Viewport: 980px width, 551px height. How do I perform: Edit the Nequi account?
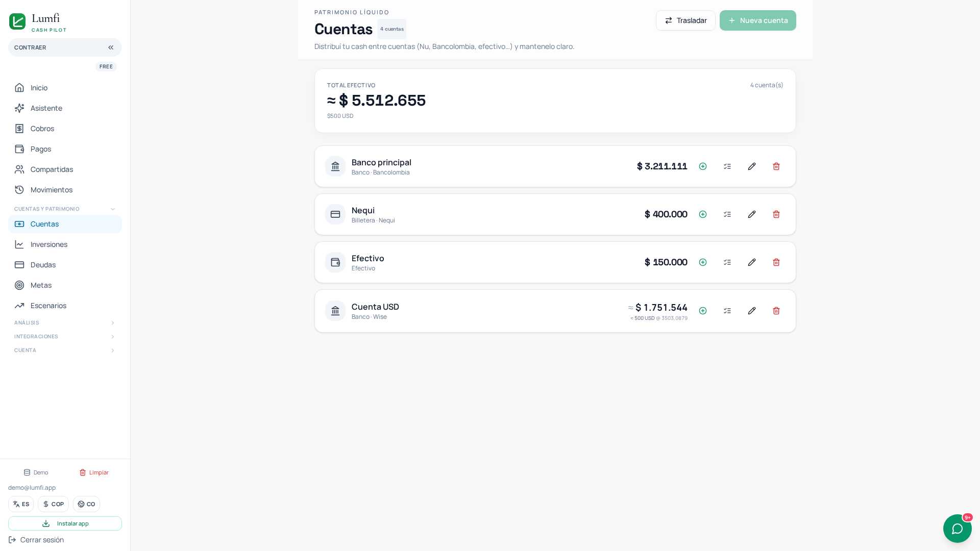(752, 214)
